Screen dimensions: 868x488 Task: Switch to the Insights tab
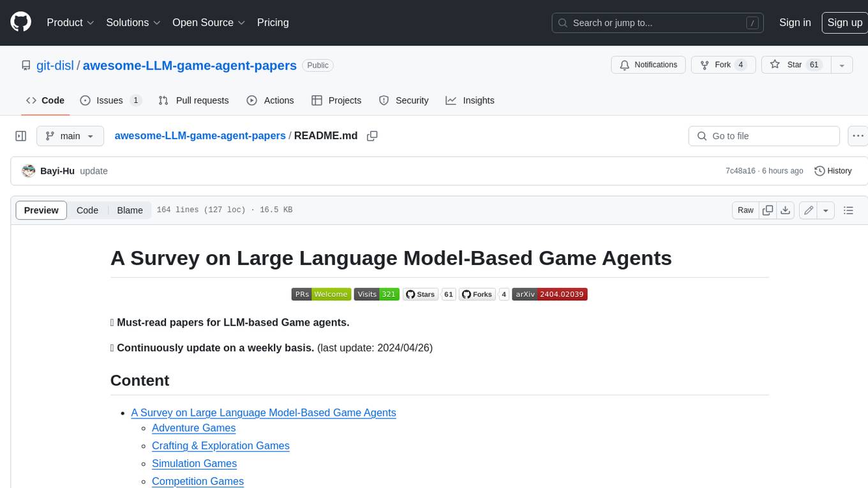click(470, 100)
